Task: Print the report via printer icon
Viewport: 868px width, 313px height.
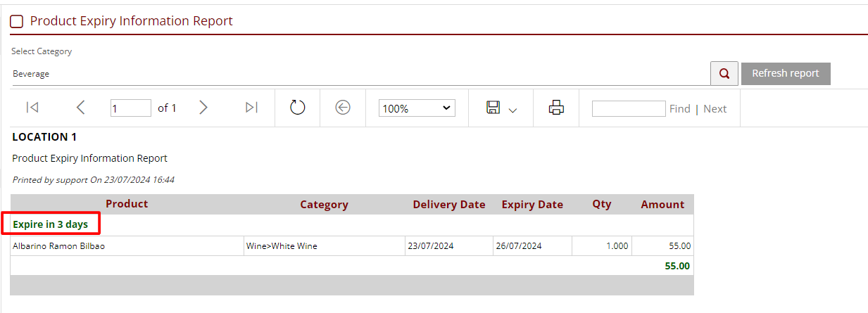Action: coord(557,108)
